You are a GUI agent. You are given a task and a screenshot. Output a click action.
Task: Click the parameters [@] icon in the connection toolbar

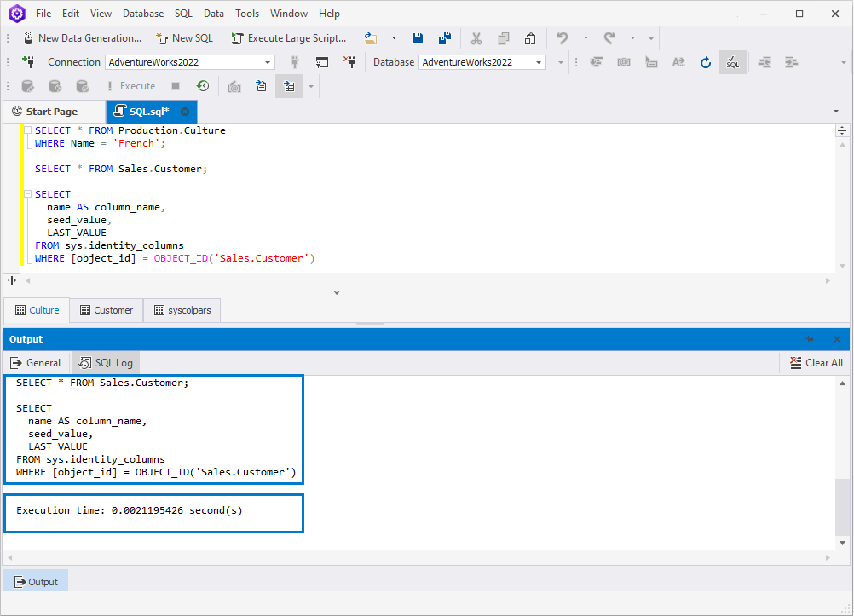click(x=624, y=62)
